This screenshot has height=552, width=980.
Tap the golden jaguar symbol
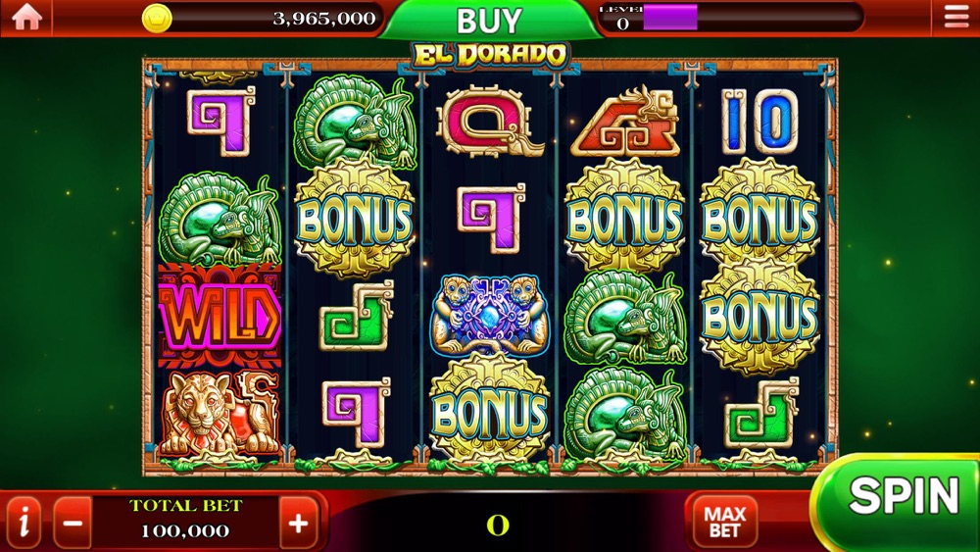(x=219, y=413)
